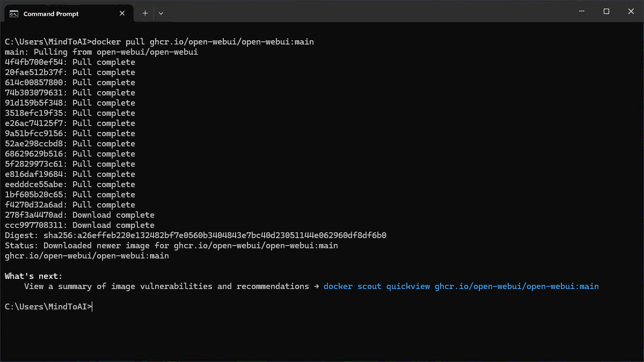The image size is (644, 362).
Task: Click the eedddce55abe Pull complete line
Action: pyautogui.click(x=70, y=184)
